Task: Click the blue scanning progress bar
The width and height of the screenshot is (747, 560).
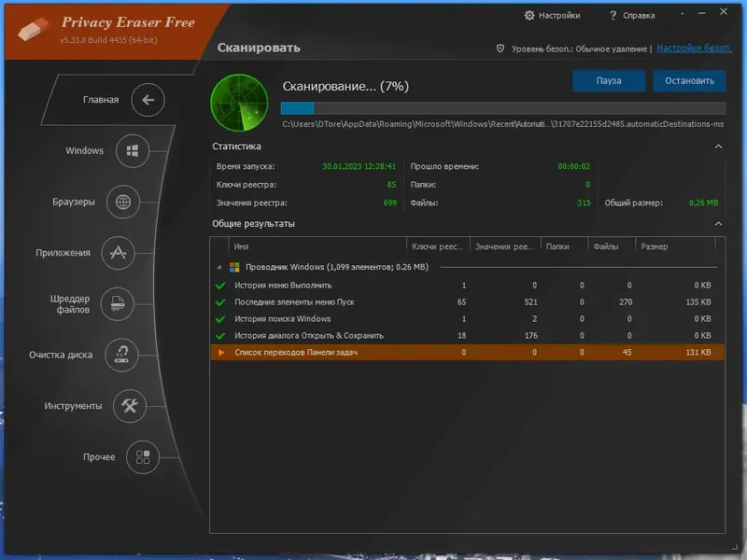Action: 503,108
